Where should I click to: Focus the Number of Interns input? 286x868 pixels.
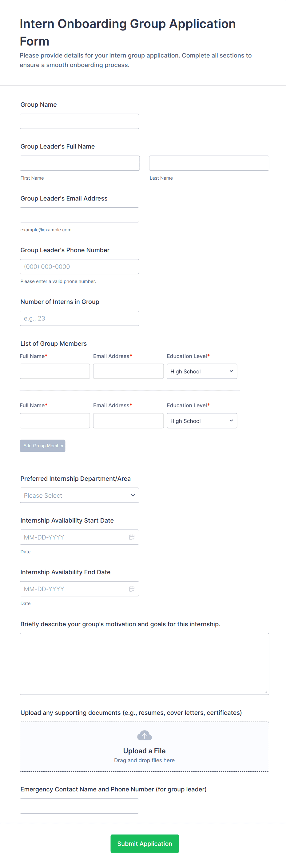tap(79, 318)
